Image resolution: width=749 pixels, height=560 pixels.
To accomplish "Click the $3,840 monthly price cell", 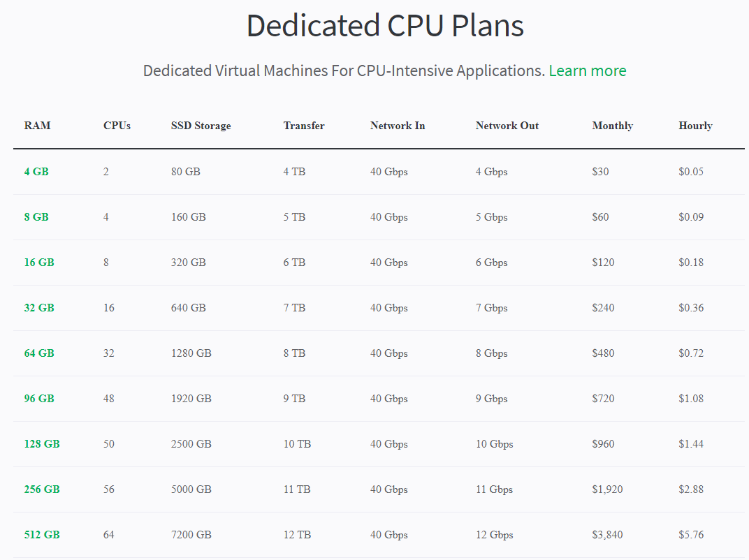I will tap(607, 535).
